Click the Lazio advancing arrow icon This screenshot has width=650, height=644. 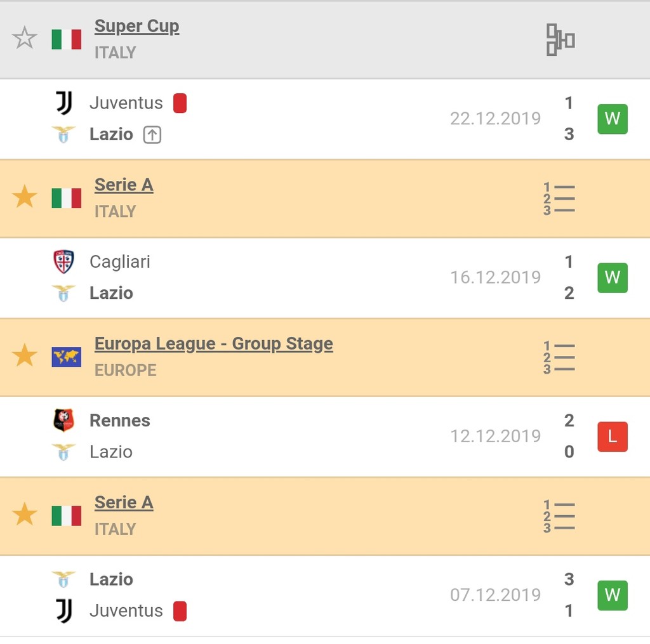tap(152, 135)
